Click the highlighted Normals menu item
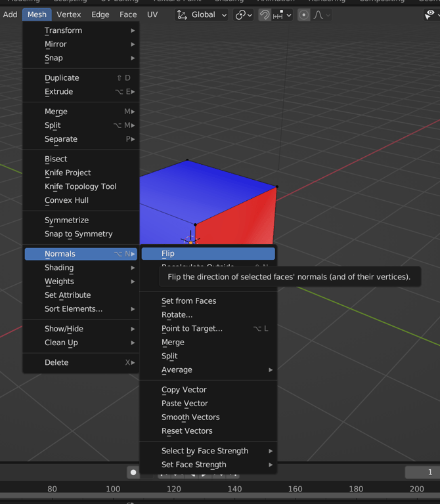440x504 pixels. click(x=81, y=254)
